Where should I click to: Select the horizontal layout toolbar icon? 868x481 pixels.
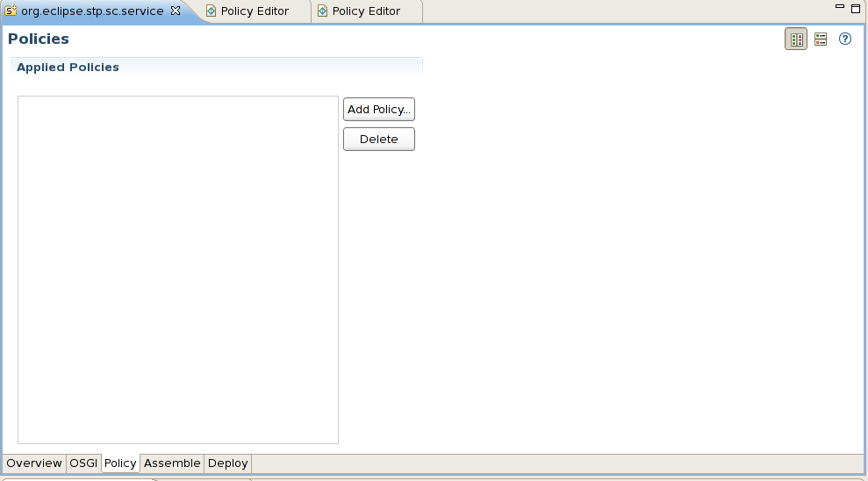point(821,39)
